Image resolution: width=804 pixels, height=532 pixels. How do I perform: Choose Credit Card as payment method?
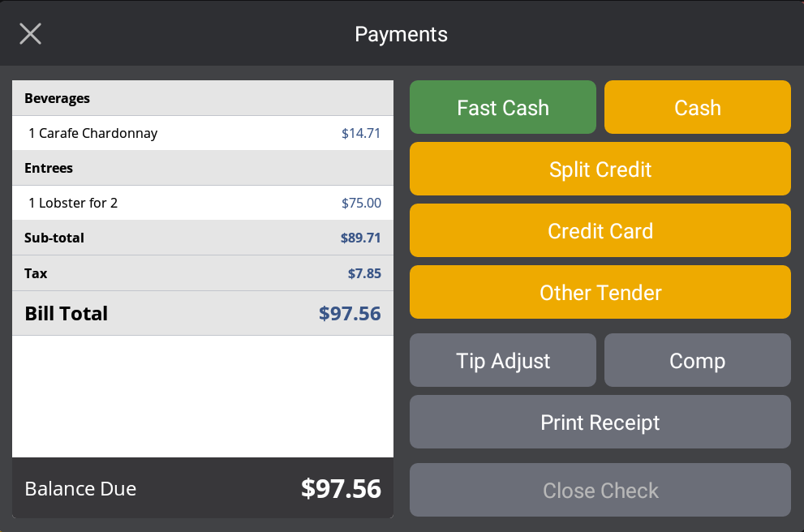[600, 230]
